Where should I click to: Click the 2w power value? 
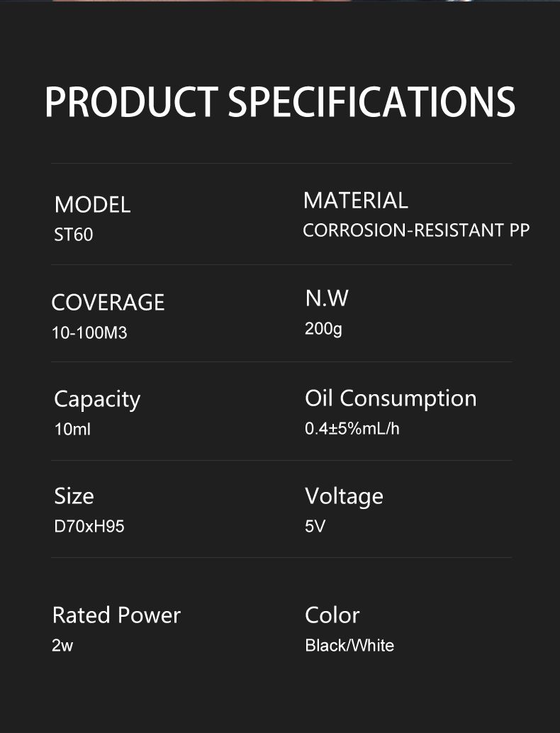click(x=62, y=646)
